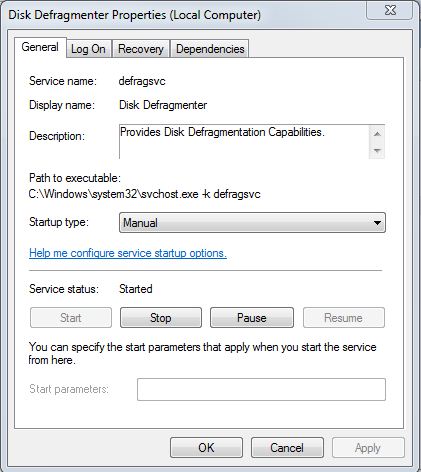Viewport: 421px width, 472px height.
Task: Stop the Disk Defragmenter service
Action: [x=161, y=318]
